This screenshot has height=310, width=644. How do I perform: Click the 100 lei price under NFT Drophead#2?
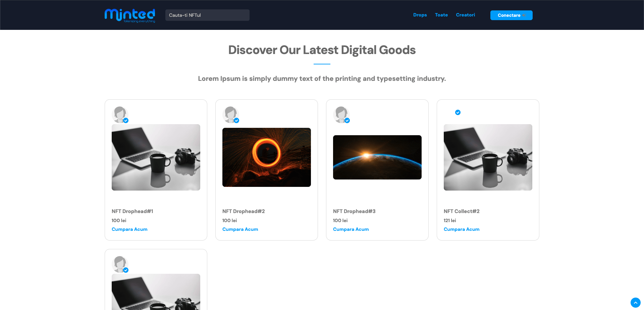(230, 221)
